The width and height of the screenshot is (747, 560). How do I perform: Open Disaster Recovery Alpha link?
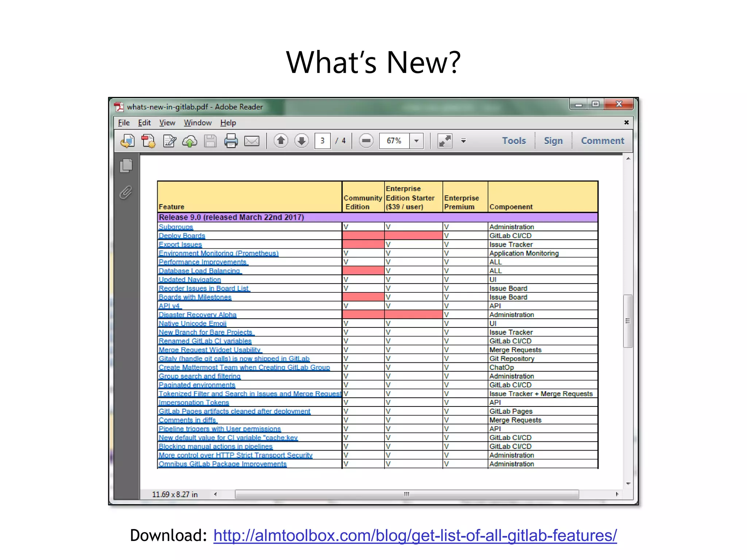(197, 314)
